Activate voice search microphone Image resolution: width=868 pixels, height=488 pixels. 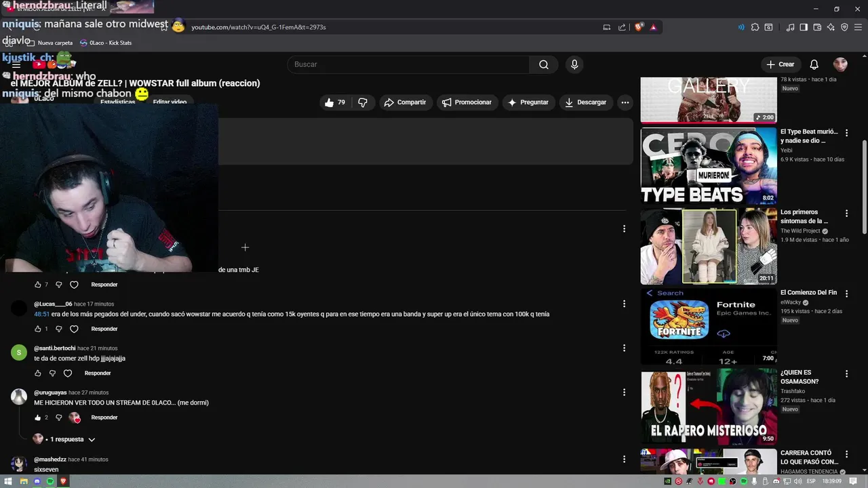(x=574, y=64)
